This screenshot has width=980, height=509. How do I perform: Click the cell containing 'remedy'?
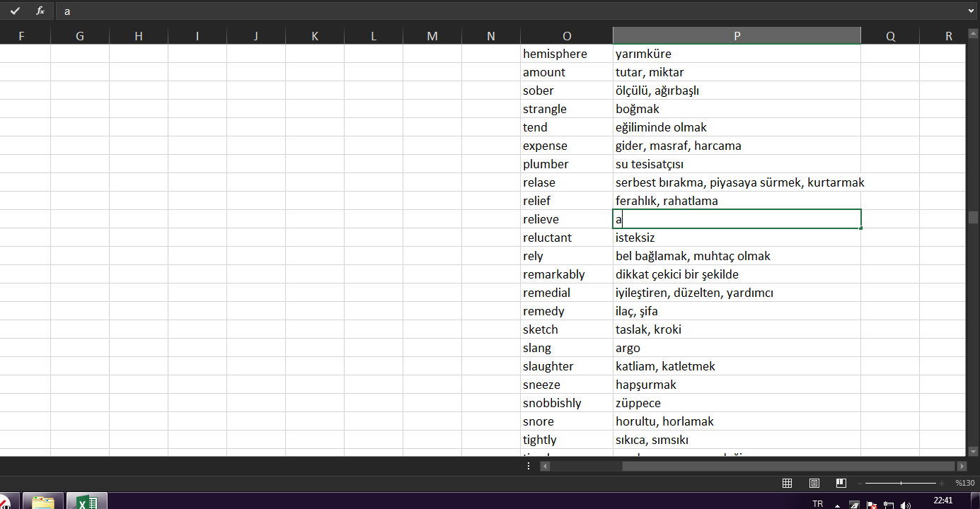click(567, 311)
